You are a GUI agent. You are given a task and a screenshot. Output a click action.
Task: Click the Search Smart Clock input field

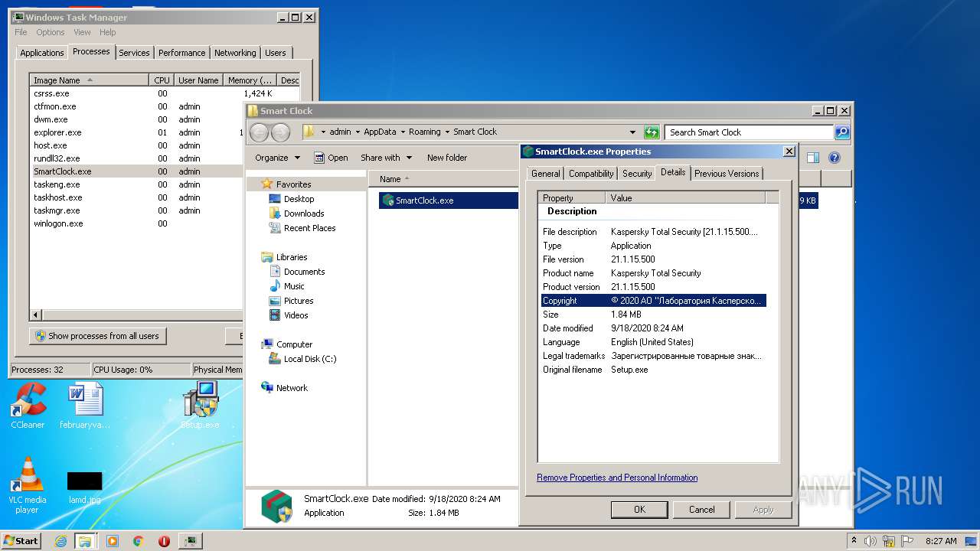[x=749, y=132]
